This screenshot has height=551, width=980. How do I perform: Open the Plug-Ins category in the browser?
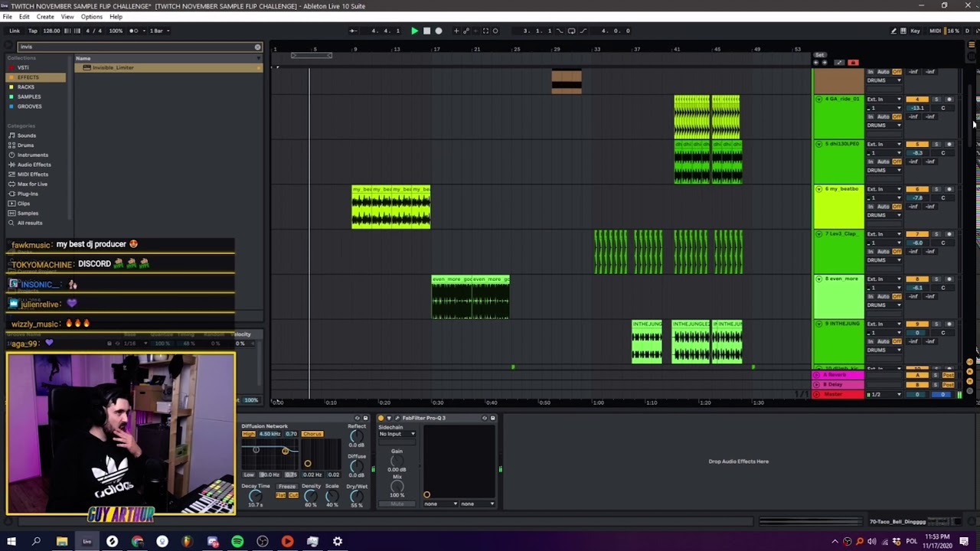[x=28, y=194]
